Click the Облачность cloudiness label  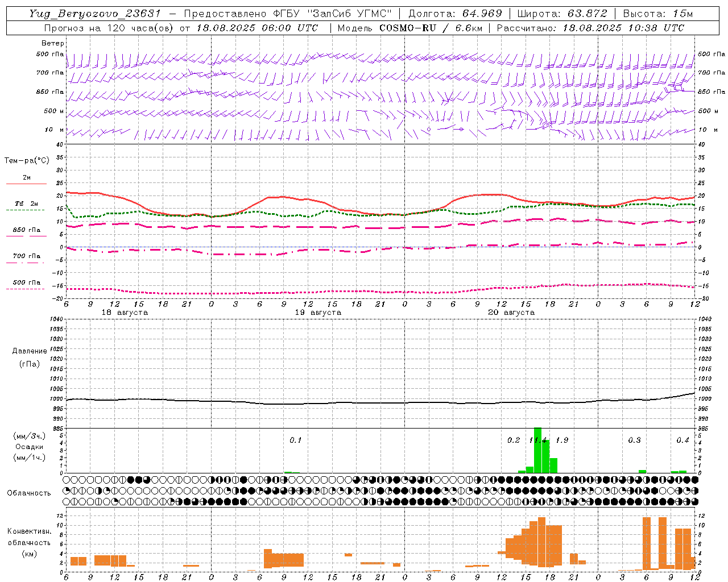pyautogui.click(x=29, y=493)
